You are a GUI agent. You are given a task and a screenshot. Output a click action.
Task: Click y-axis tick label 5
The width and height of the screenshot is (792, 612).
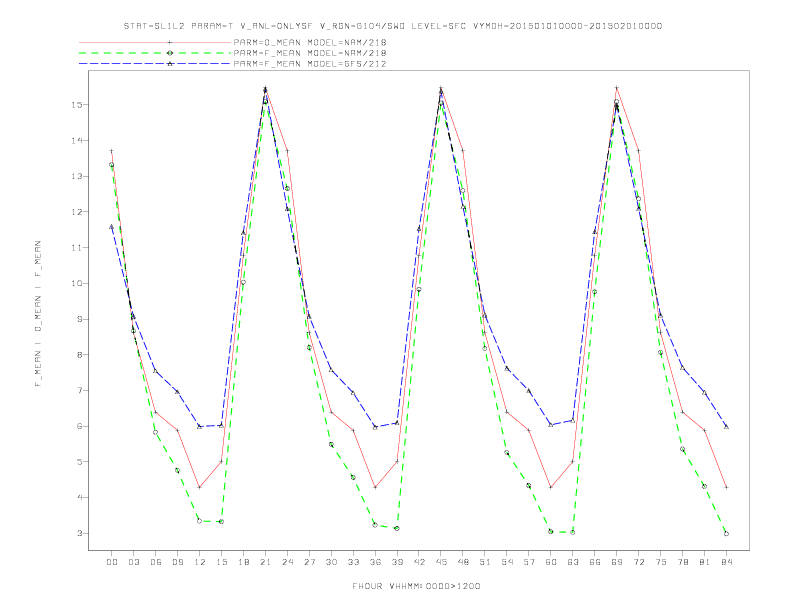click(80, 462)
